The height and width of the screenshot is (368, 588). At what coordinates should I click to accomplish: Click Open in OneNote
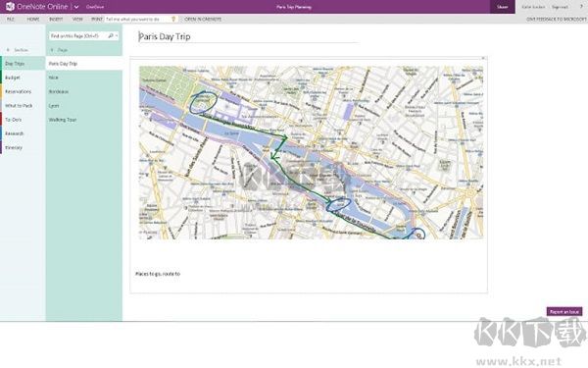(x=203, y=19)
